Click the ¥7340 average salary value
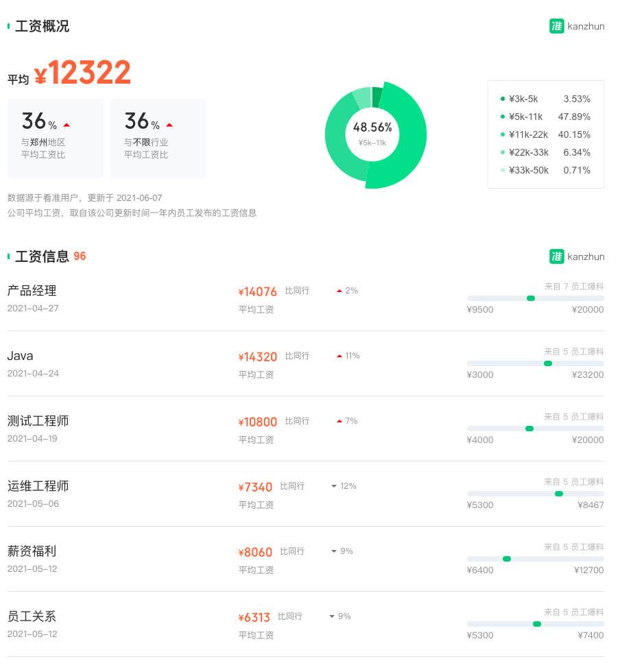 point(255,488)
